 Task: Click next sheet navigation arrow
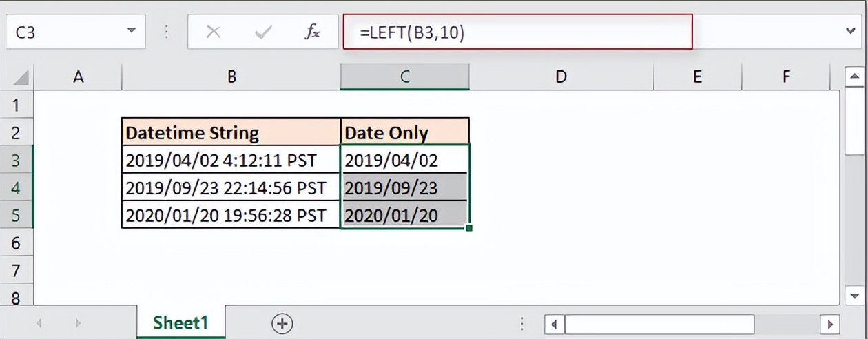78,323
